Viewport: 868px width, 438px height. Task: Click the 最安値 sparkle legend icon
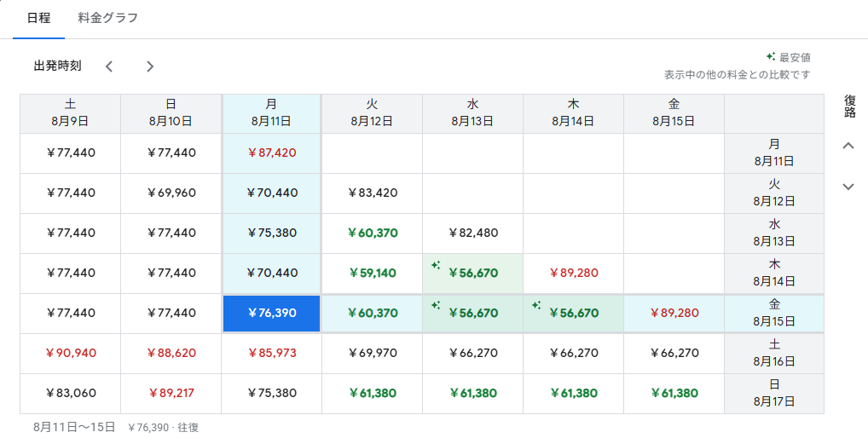coord(771,56)
